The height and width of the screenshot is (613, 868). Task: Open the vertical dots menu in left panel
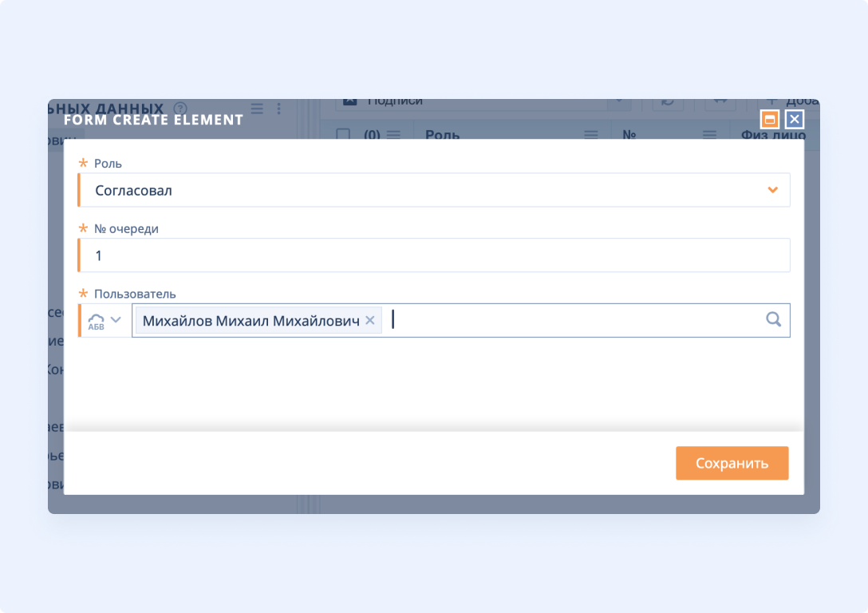pyautogui.click(x=279, y=108)
